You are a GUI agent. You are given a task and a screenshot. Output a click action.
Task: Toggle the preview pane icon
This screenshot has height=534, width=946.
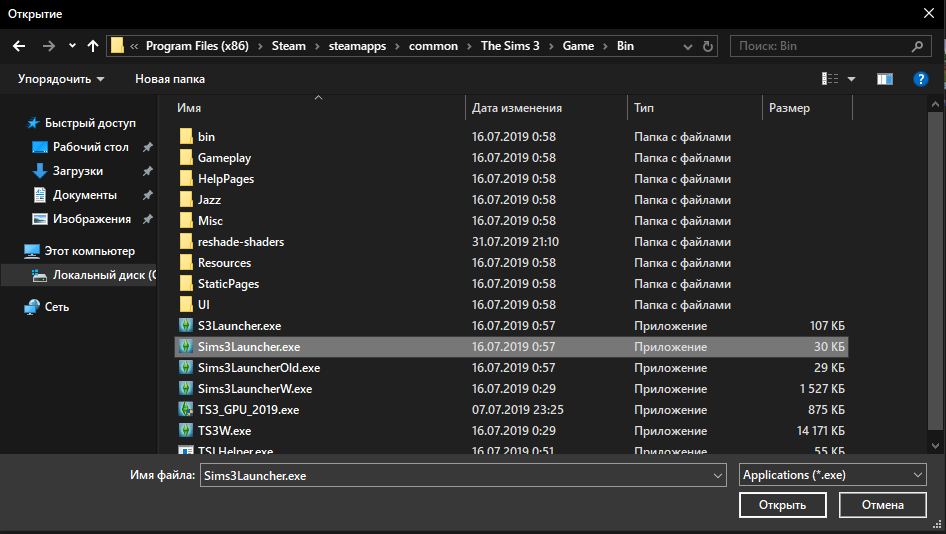coord(885,79)
